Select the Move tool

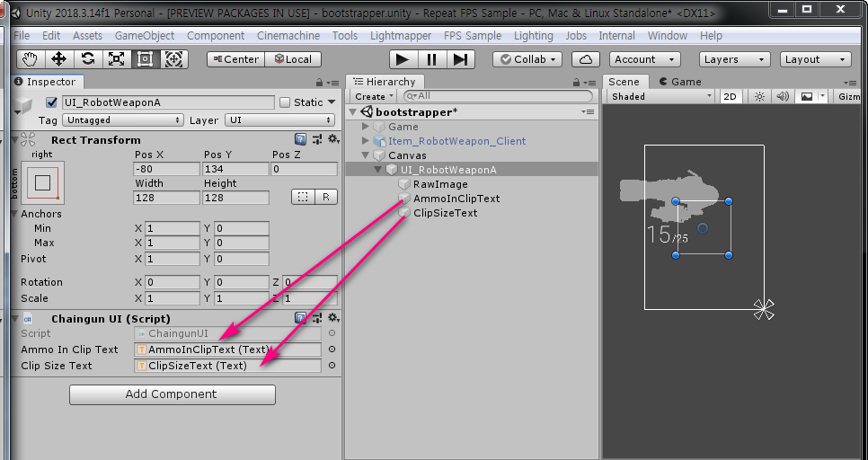coord(59,59)
